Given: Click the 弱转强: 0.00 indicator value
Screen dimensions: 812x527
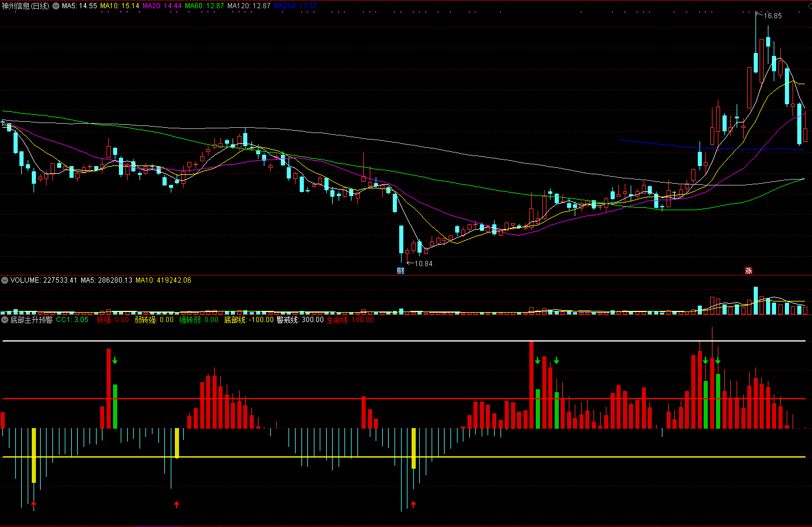Looking at the screenshot, I should pyautogui.click(x=154, y=320).
